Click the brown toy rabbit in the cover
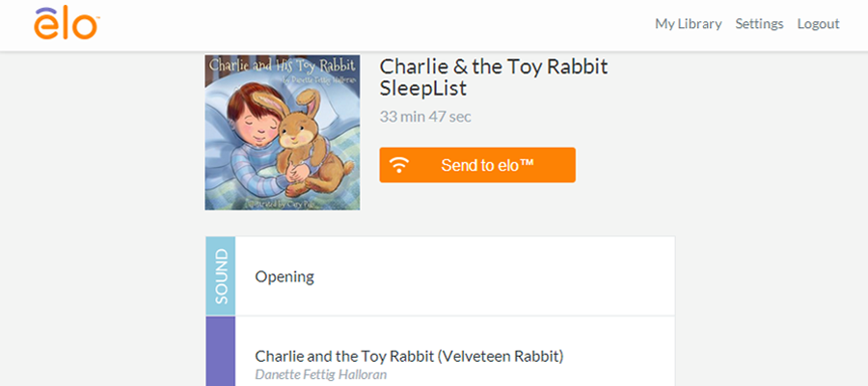 310,144
